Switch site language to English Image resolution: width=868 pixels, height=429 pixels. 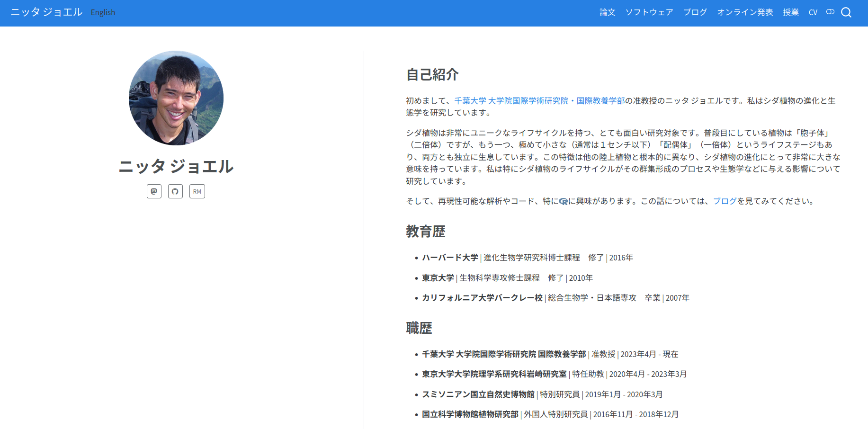(103, 12)
